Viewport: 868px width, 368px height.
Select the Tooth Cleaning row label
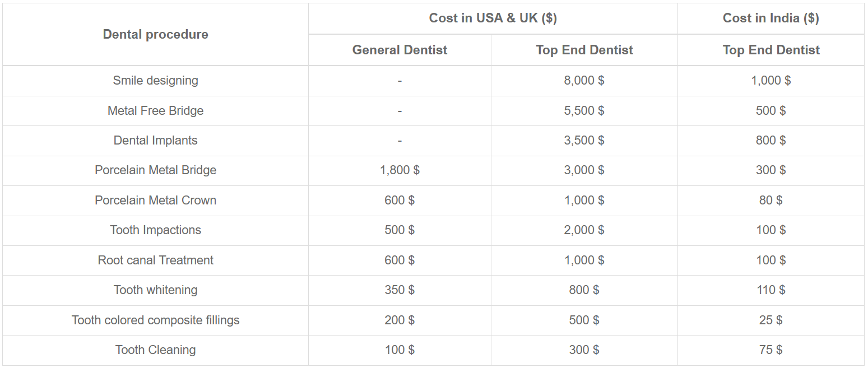click(155, 350)
